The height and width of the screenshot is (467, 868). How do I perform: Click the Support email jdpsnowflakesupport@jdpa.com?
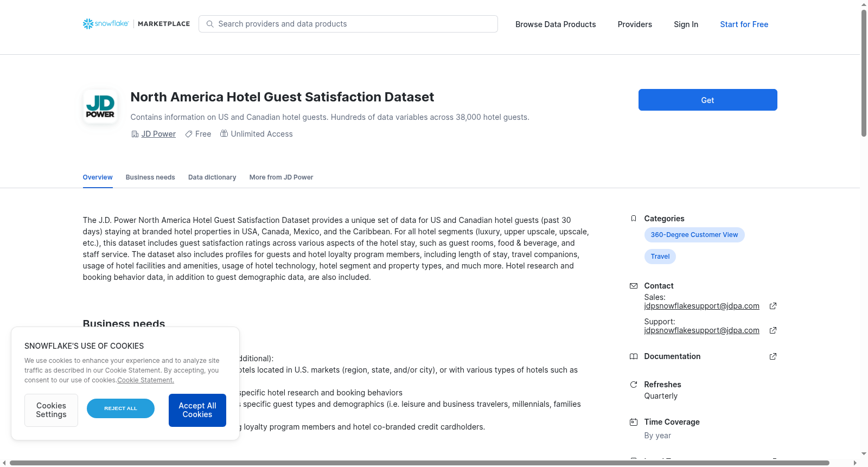pos(701,330)
